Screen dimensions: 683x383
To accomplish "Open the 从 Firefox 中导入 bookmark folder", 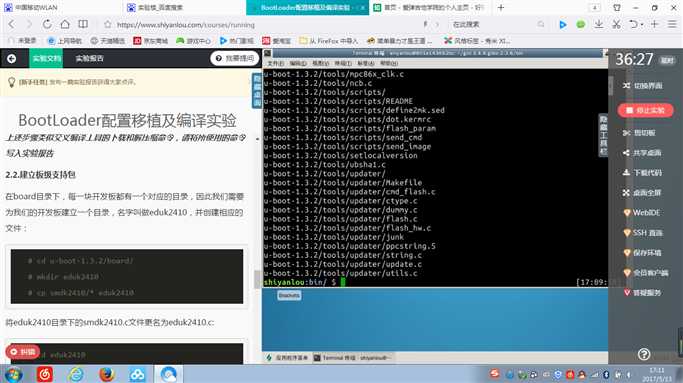I will pos(328,41).
